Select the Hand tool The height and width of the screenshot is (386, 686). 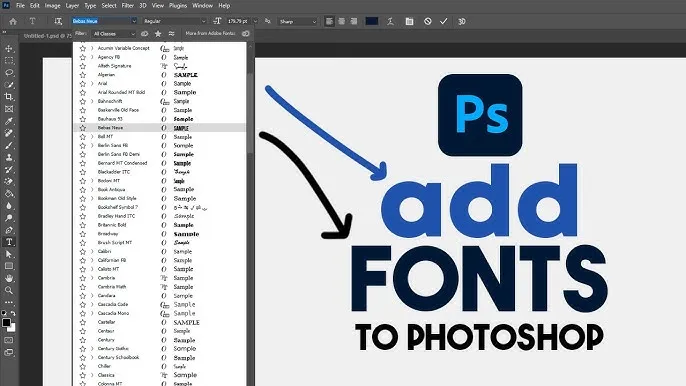[x=9, y=278]
